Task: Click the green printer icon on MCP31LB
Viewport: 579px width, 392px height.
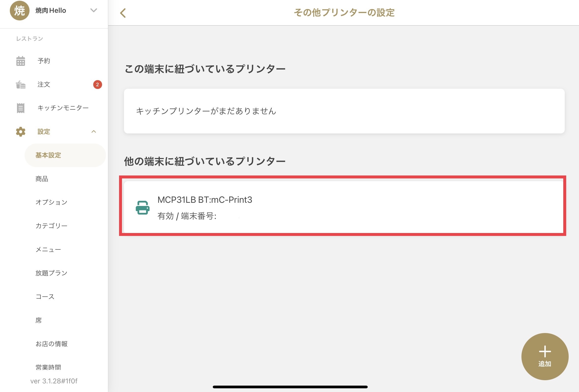Action: click(142, 208)
